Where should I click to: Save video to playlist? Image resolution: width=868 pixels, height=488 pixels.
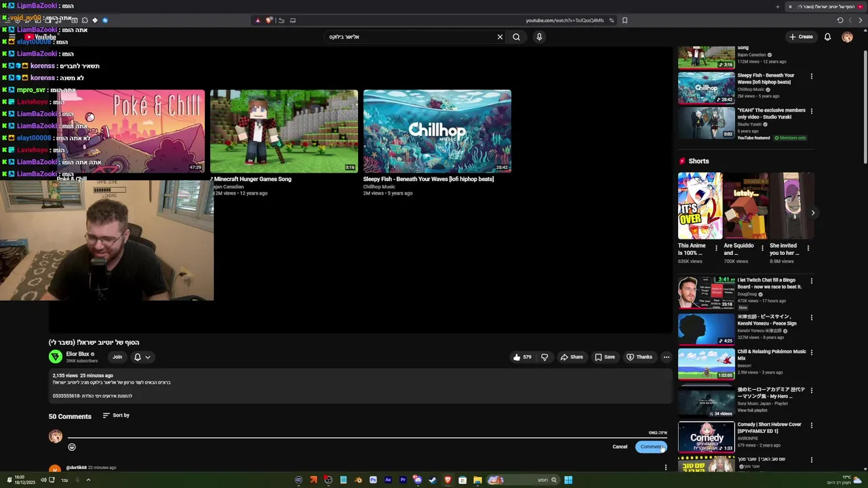click(x=604, y=357)
